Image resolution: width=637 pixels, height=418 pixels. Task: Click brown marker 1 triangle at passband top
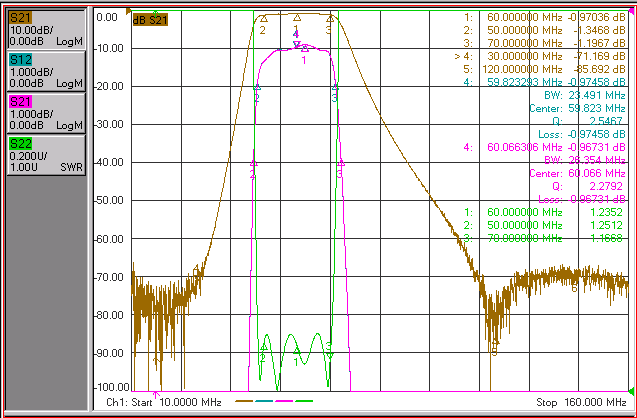point(297,17)
